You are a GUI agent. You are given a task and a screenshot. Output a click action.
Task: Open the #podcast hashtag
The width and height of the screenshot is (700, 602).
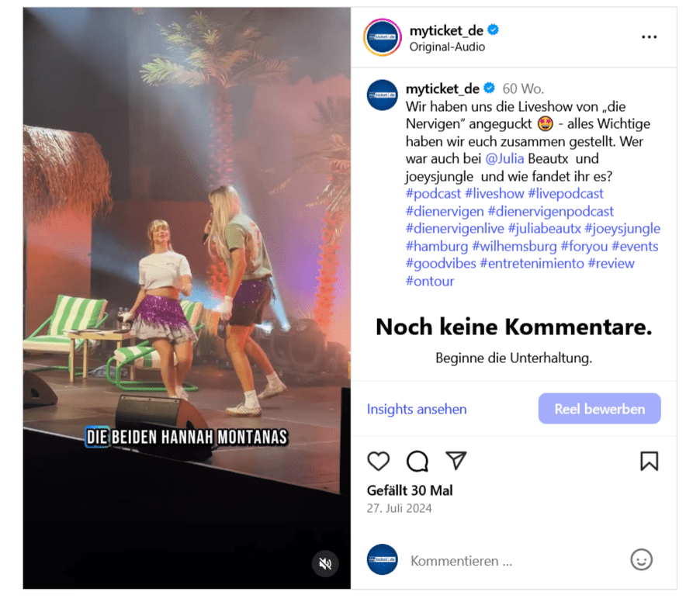click(x=433, y=194)
